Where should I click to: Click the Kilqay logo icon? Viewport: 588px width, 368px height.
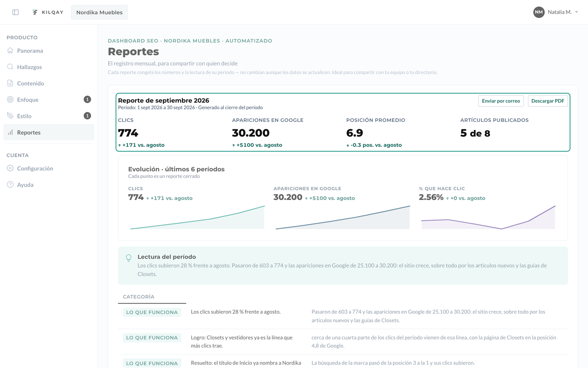pos(35,12)
